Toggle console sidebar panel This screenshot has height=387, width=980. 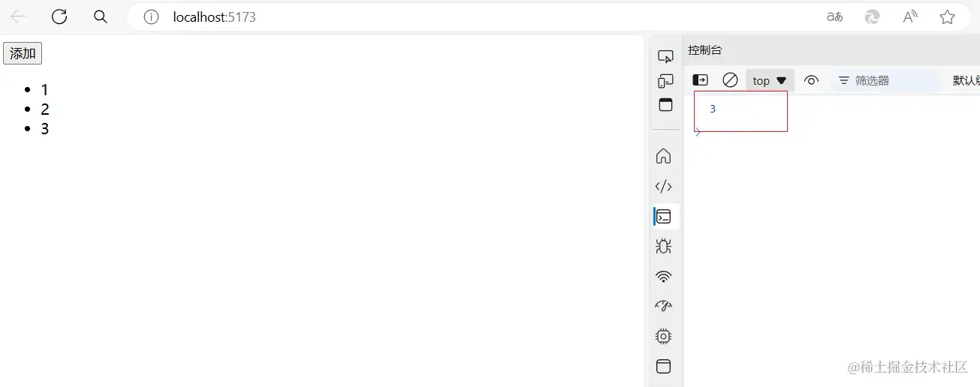700,80
